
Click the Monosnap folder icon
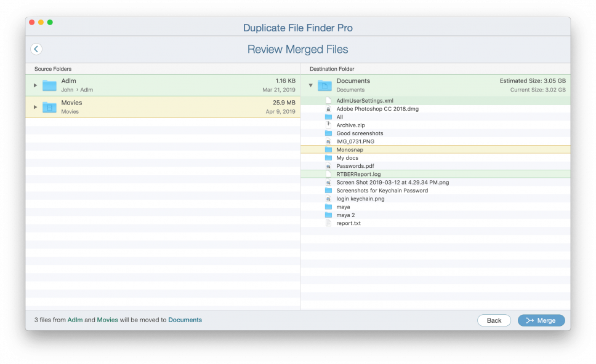(328, 149)
